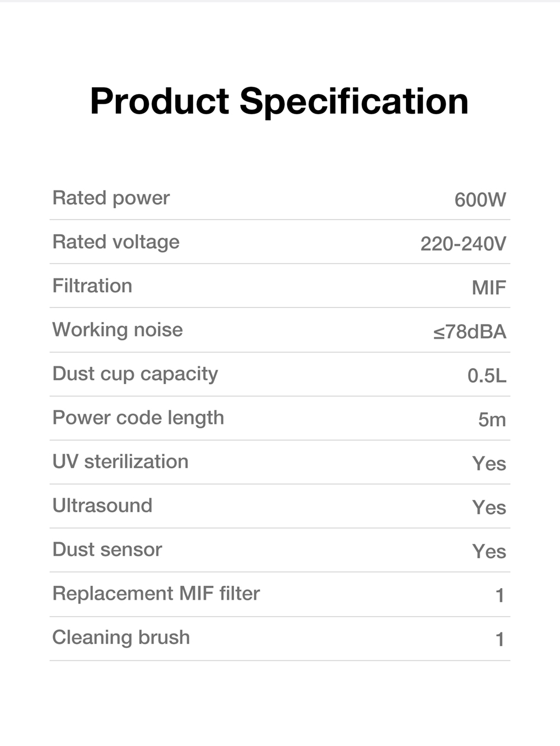Select the Replacement MIF filter label
Viewport: 560px width, 746px height.
(x=156, y=593)
